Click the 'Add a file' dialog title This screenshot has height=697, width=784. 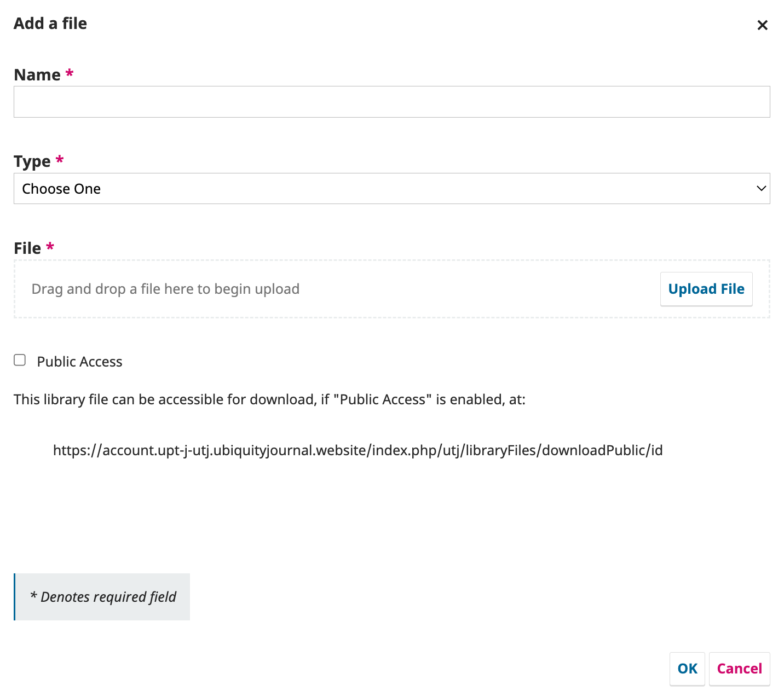pos(50,24)
